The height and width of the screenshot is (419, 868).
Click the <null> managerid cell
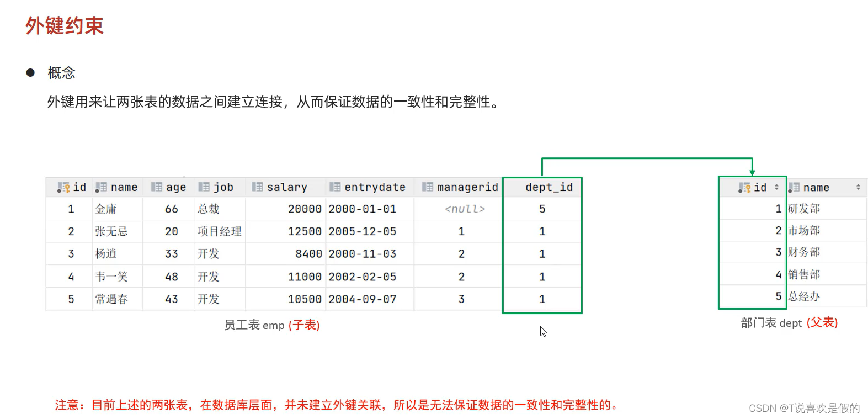tap(465, 209)
